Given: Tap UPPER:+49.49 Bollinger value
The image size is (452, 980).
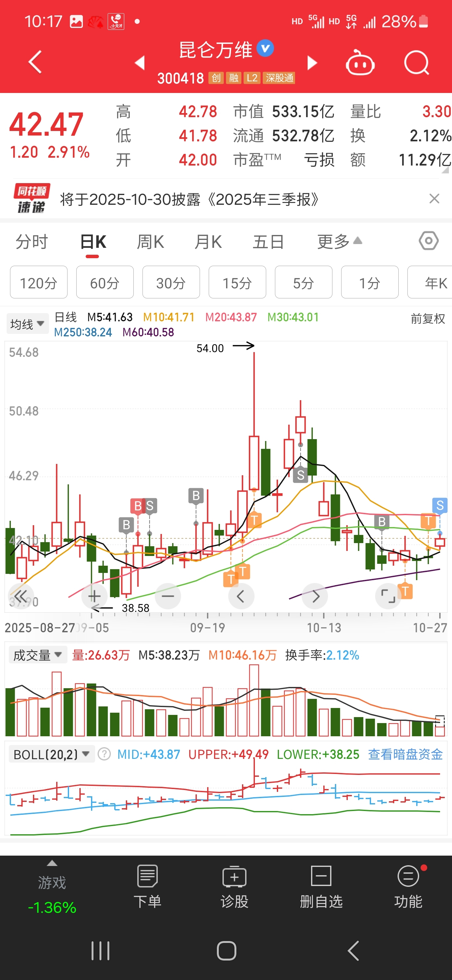Looking at the screenshot, I should [229, 754].
